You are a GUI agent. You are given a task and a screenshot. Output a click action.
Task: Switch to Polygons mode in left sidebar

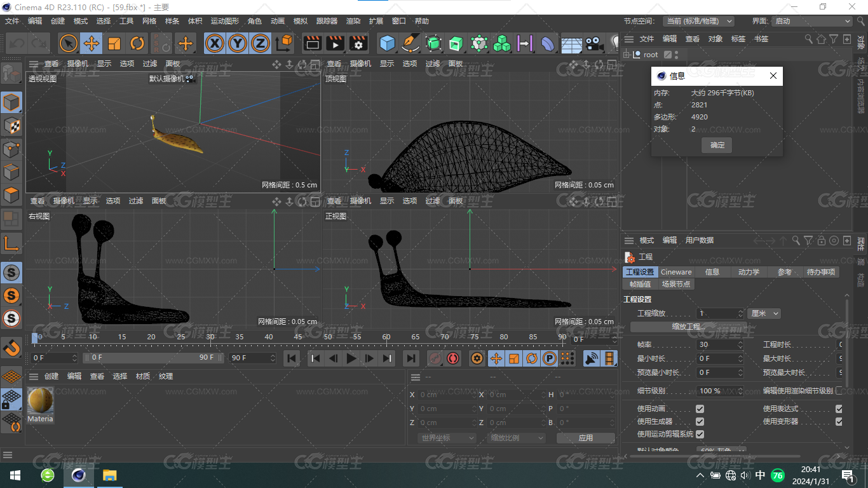[11, 194]
